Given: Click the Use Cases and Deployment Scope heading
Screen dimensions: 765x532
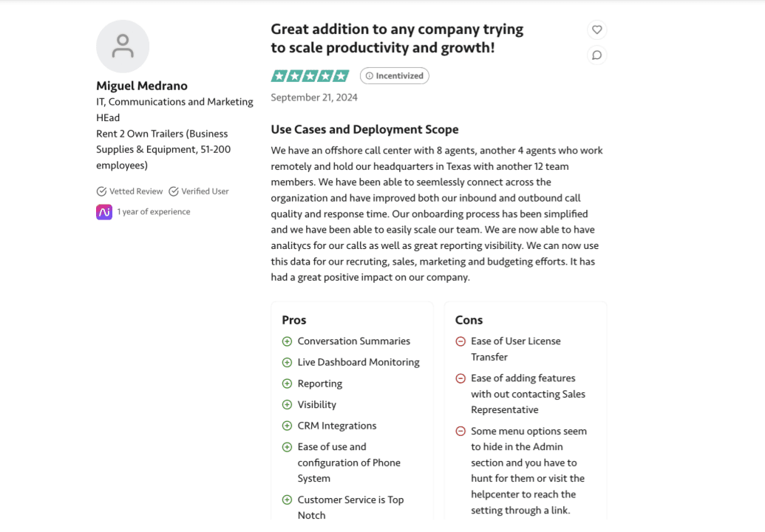Looking at the screenshot, I should (x=364, y=129).
